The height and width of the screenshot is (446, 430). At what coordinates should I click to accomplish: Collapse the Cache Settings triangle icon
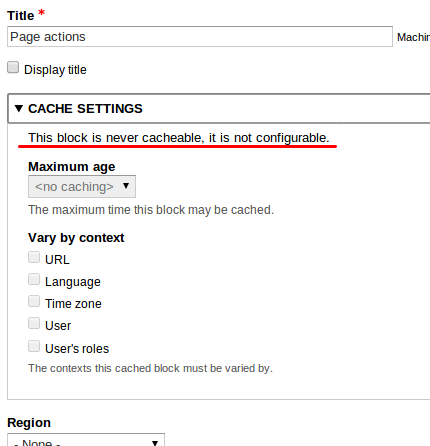point(19,108)
